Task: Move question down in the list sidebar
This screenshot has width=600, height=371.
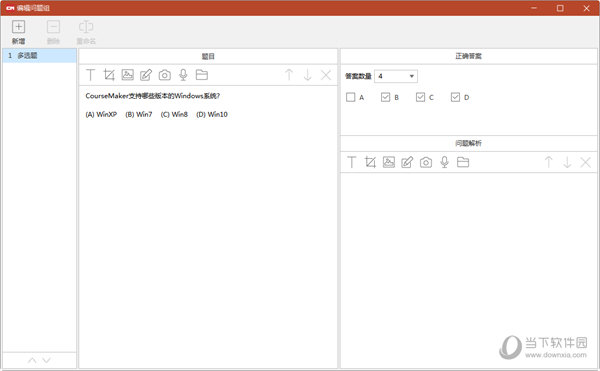Action: (46, 360)
